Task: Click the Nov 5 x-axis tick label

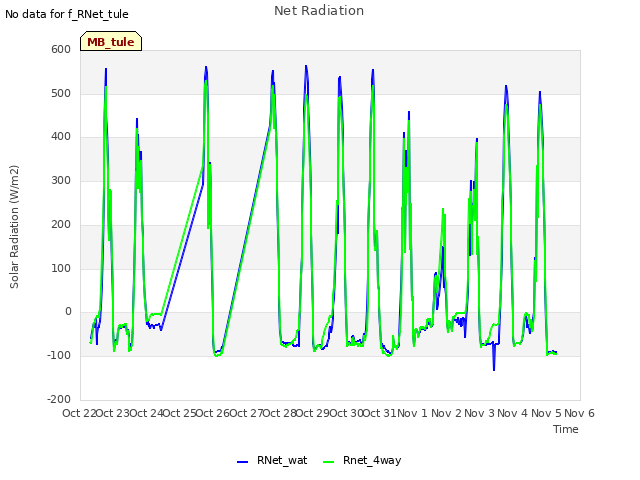Action: tap(547, 413)
